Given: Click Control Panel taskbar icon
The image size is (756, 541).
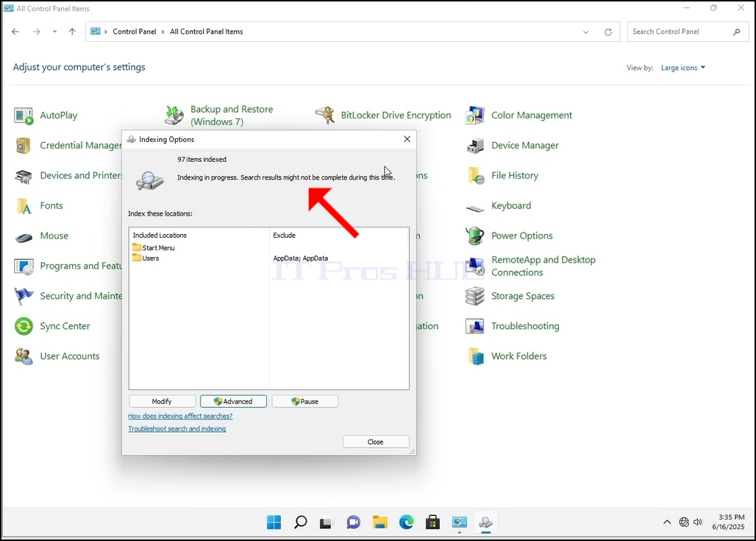Looking at the screenshot, I should pyautogui.click(x=460, y=522).
